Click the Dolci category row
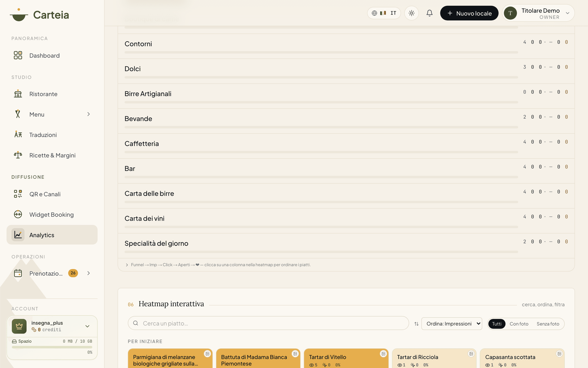Image resolution: width=588 pixels, height=368 pixels. (346, 71)
